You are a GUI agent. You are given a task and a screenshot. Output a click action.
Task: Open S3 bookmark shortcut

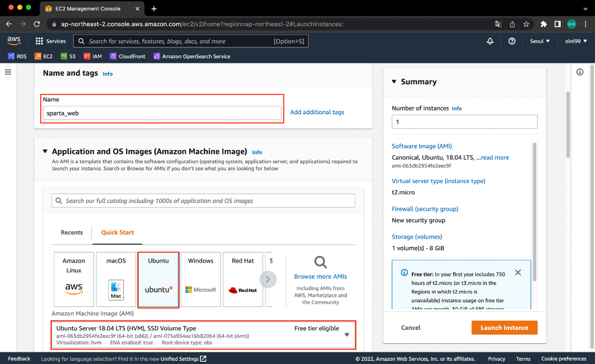[68, 56]
